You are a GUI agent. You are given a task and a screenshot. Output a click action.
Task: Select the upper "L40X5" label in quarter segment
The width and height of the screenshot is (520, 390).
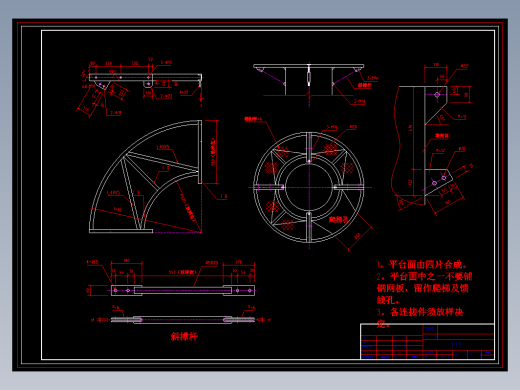point(163,147)
